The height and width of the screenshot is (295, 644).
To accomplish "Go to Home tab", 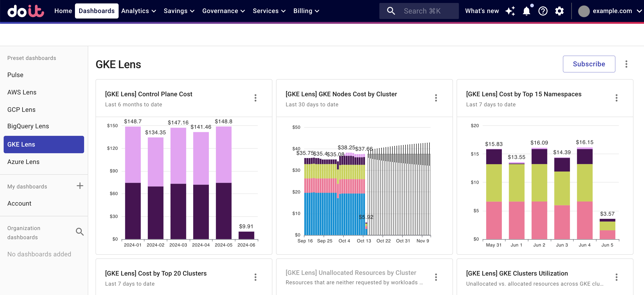I will click(x=63, y=11).
